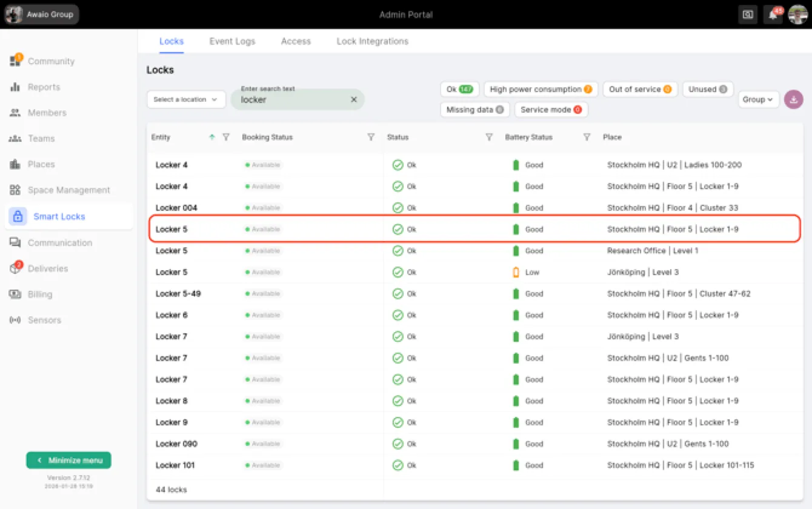Viewport: 812px width, 509px height.
Task: Open Locker 090 entity row
Action: point(474,444)
